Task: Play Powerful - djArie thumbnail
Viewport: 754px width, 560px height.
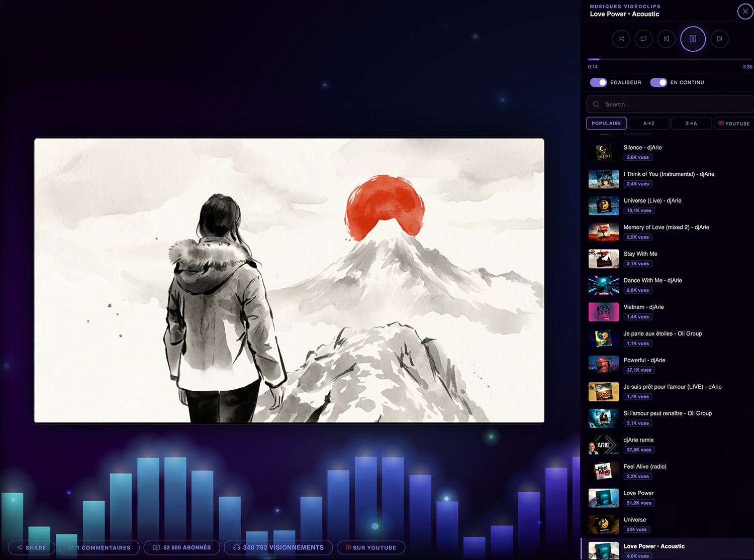Action: 604,365
